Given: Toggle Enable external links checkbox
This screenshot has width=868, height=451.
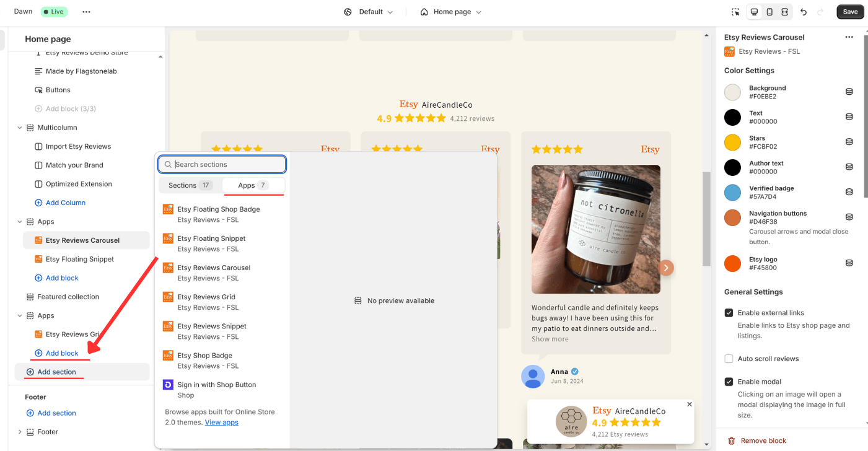Looking at the screenshot, I should pos(729,313).
